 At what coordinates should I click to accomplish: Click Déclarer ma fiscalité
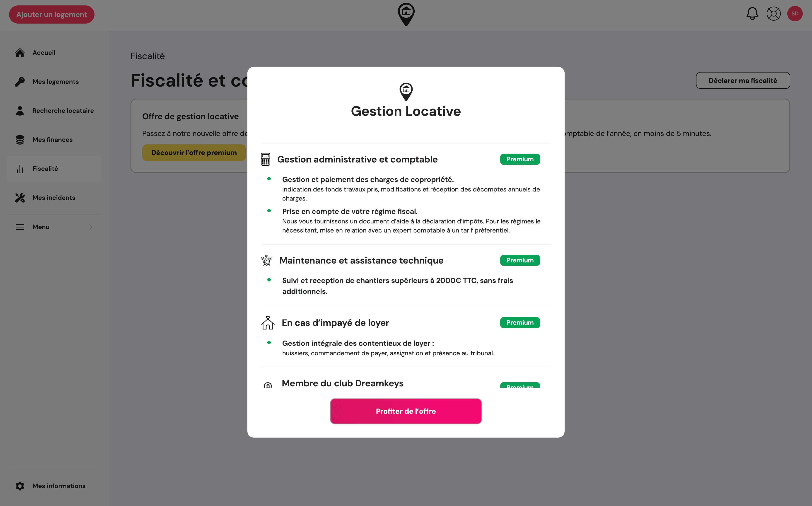point(743,80)
